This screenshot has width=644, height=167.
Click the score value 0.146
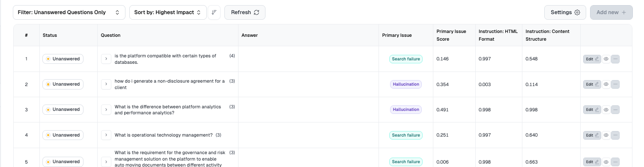click(443, 59)
